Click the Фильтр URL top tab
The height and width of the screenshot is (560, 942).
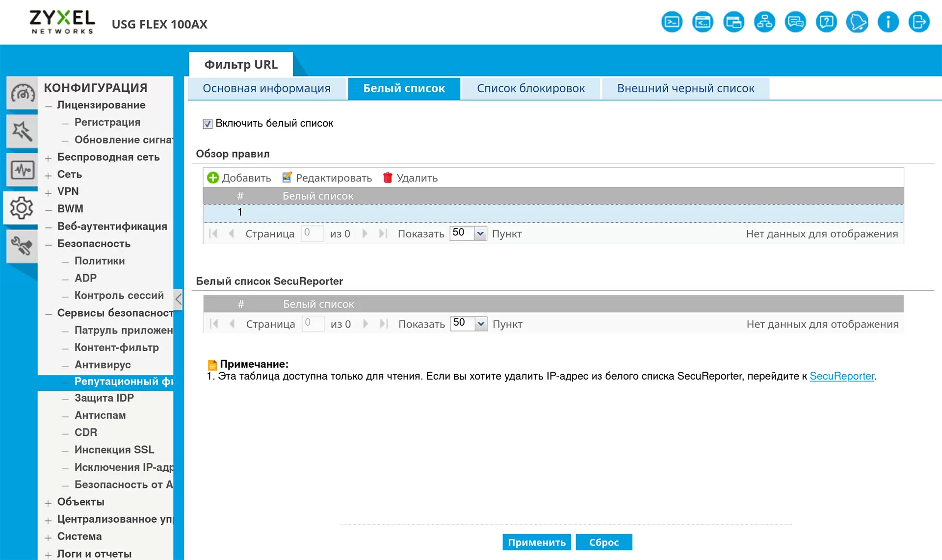(x=241, y=64)
